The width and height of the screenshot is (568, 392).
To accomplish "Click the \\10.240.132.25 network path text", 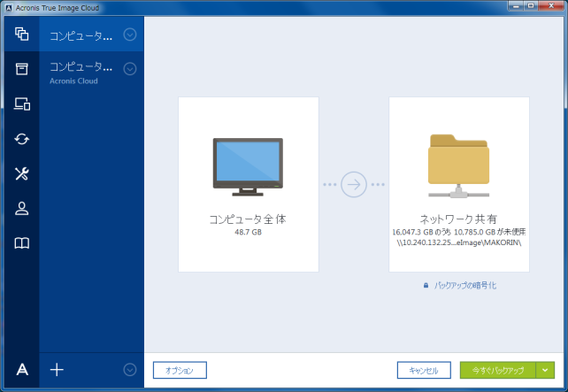I will point(459,242).
